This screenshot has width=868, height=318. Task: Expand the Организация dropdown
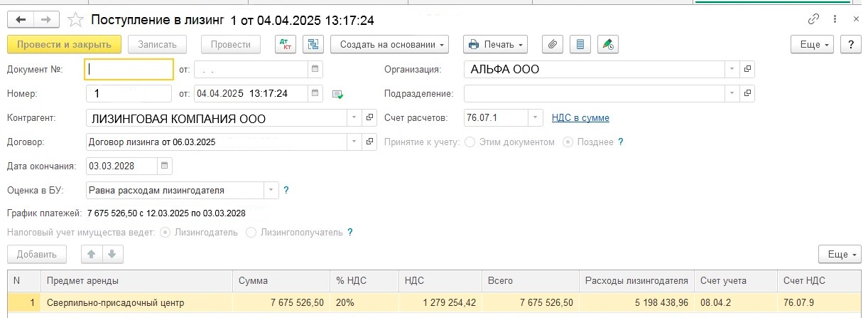[x=732, y=70]
